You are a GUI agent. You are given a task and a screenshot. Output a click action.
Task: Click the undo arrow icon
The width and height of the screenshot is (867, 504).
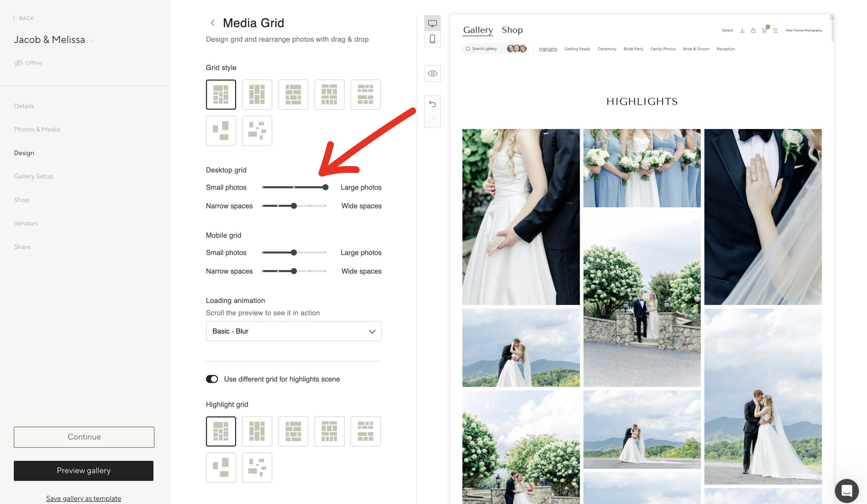click(x=432, y=104)
